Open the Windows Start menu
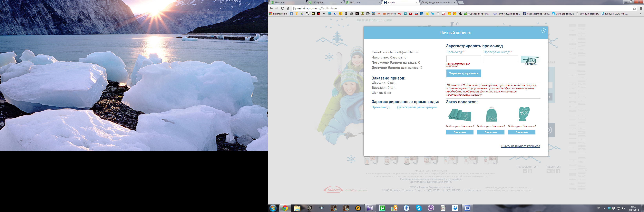The width and height of the screenshot is (644, 212). coord(273,208)
